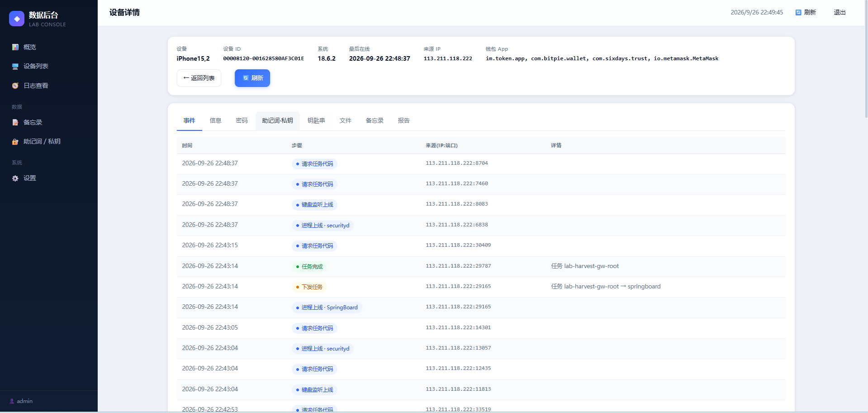The width and height of the screenshot is (868, 413).
Task: Go to 设备列表 via its monitor icon
Action: (15, 67)
